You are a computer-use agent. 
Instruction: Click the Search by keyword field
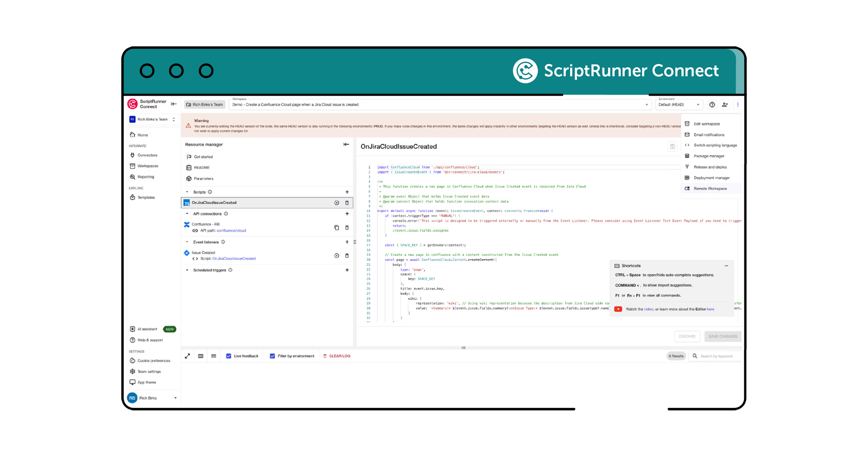pos(716,356)
